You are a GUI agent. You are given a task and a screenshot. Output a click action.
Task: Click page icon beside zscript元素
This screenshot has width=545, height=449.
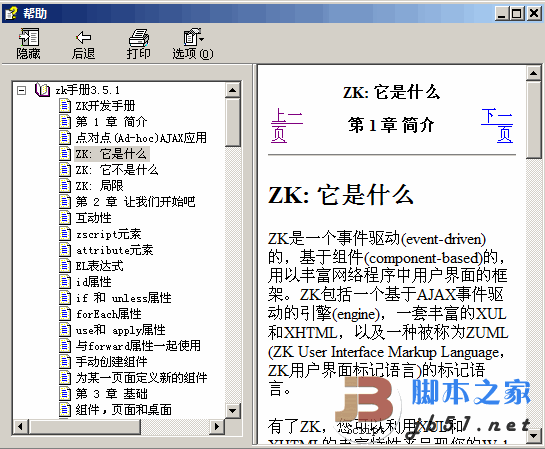(65, 234)
